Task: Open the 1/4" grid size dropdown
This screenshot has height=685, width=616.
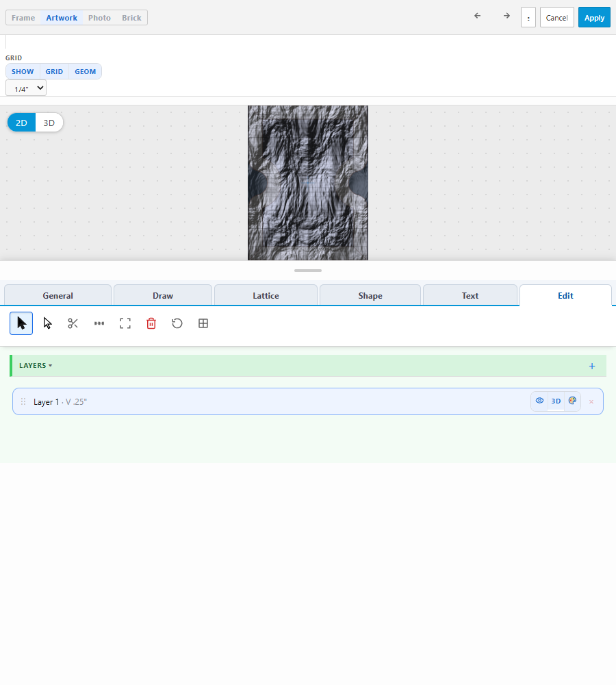Action: (x=26, y=88)
